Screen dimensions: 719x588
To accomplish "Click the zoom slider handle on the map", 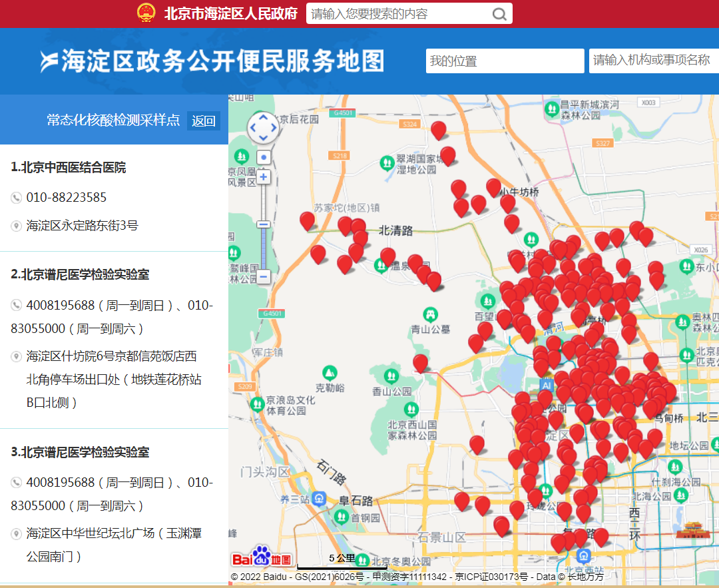I will click(264, 225).
